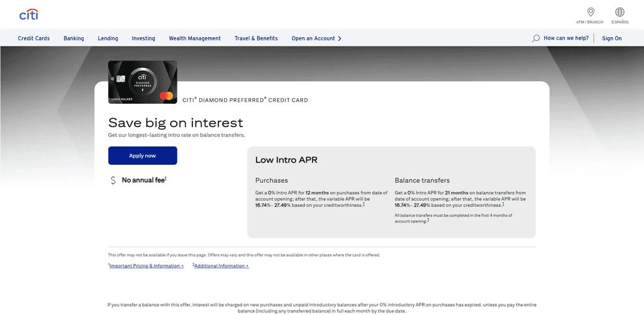This screenshot has width=644, height=315.
Task: Click footnote 1 in Purchases paragraph
Action: click(364, 204)
